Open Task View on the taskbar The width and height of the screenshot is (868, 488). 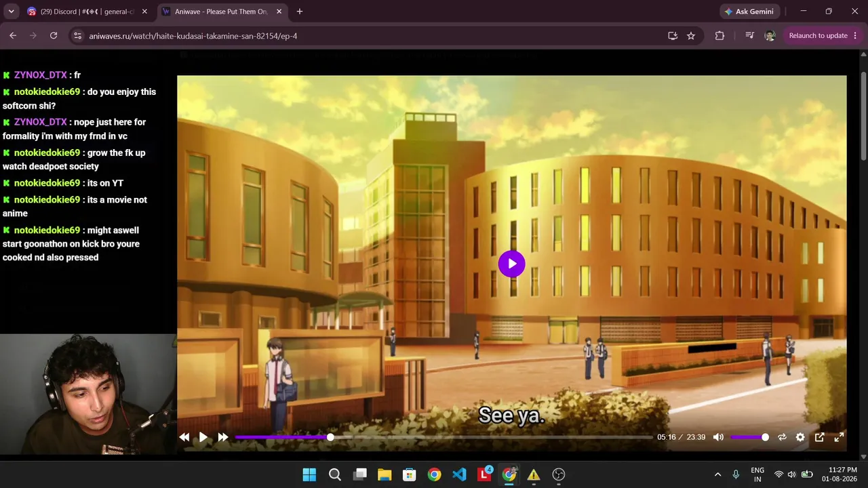tap(359, 474)
